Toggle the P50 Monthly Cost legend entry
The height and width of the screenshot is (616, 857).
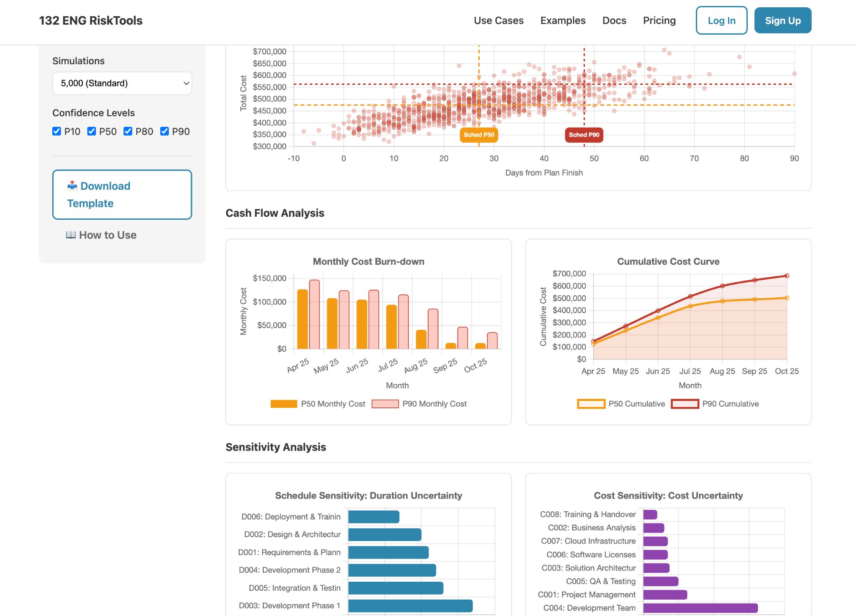(x=318, y=404)
